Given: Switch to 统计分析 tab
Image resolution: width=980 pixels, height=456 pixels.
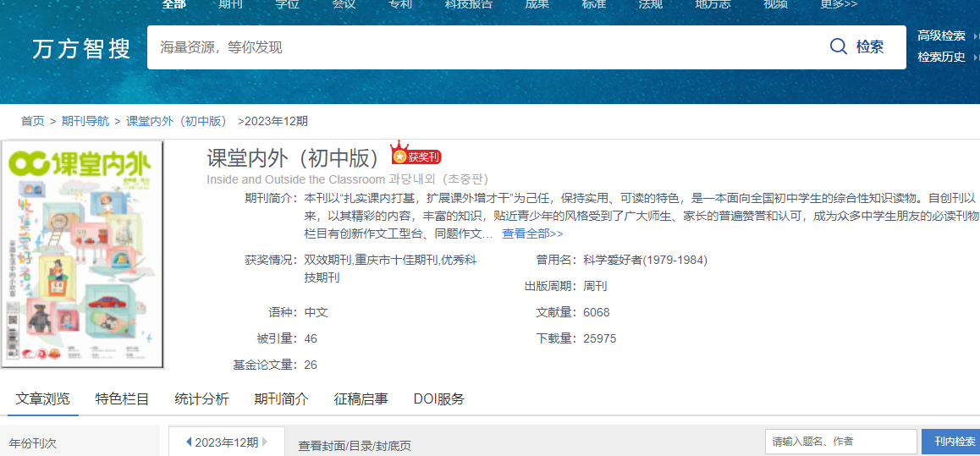Looking at the screenshot, I should tap(201, 399).
